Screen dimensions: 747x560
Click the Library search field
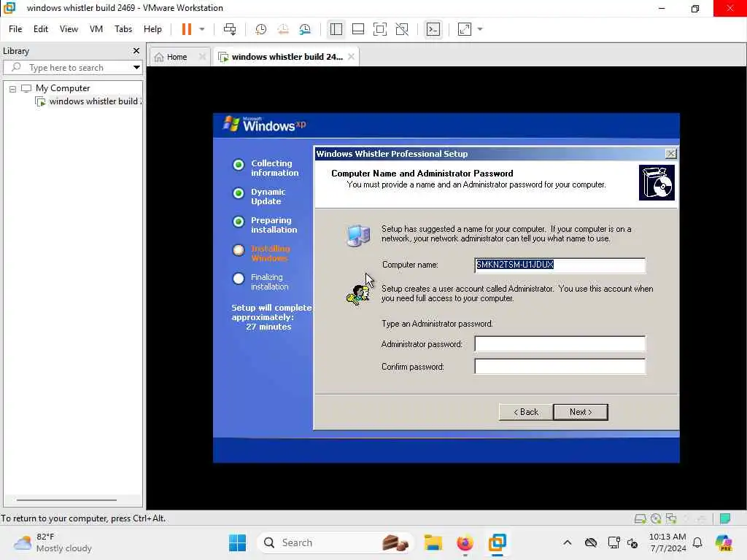[66, 68]
